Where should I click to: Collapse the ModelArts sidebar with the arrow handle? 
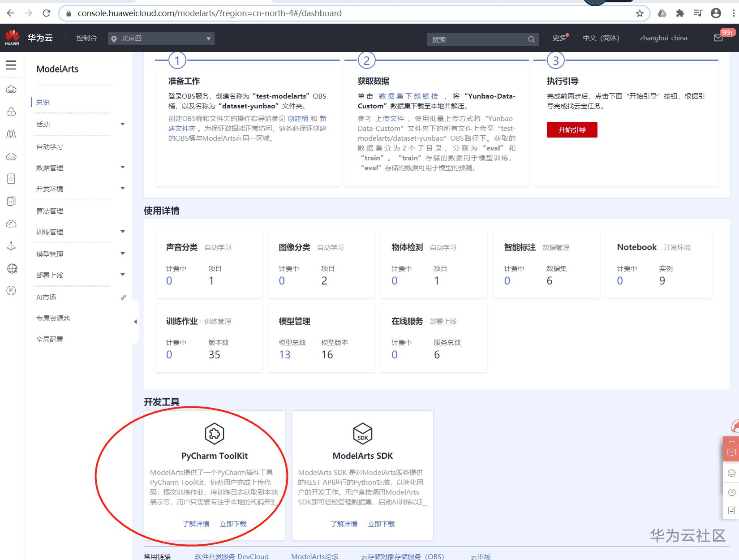[x=135, y=322]
